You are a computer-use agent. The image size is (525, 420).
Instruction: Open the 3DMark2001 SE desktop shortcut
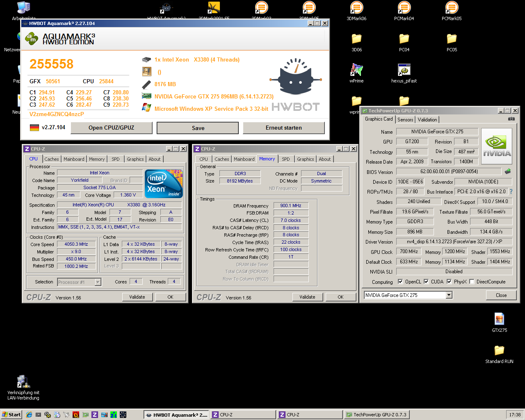[x=214, y=8]
